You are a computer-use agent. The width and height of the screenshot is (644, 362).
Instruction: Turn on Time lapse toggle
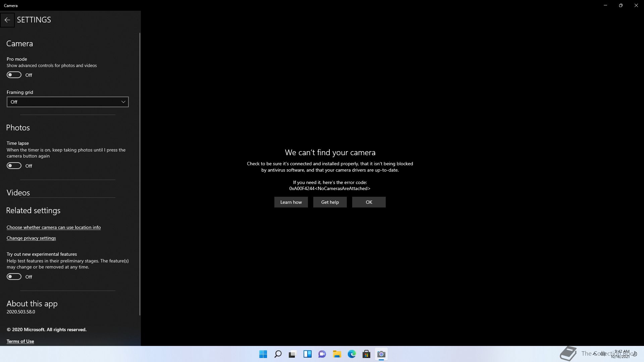tap(14, 166)
